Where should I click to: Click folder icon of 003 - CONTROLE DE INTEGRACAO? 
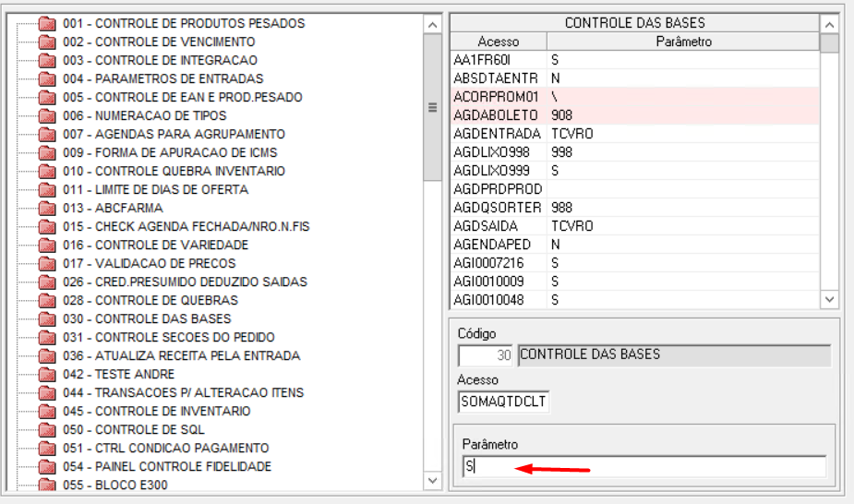click(47, 60)
